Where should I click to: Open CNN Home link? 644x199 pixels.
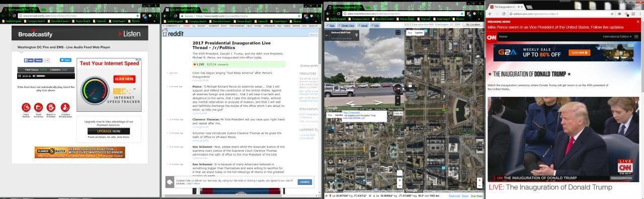click(503, 37)
